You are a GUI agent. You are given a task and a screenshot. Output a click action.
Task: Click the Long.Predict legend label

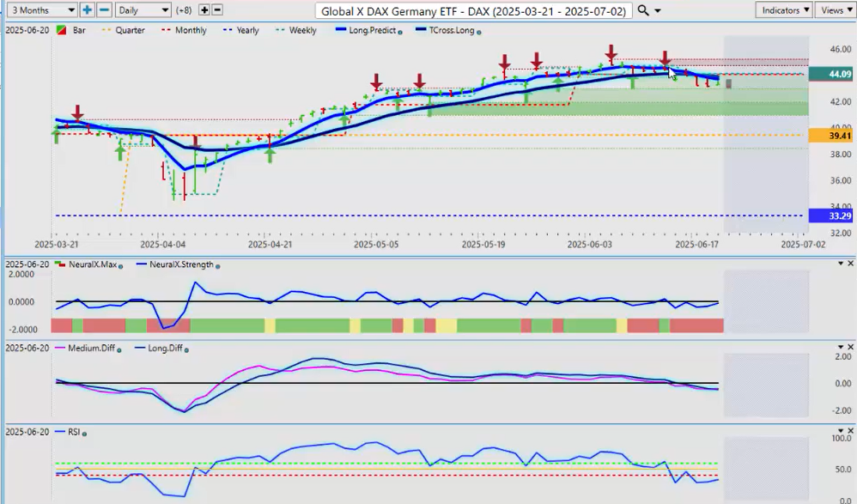coord(372,30)
